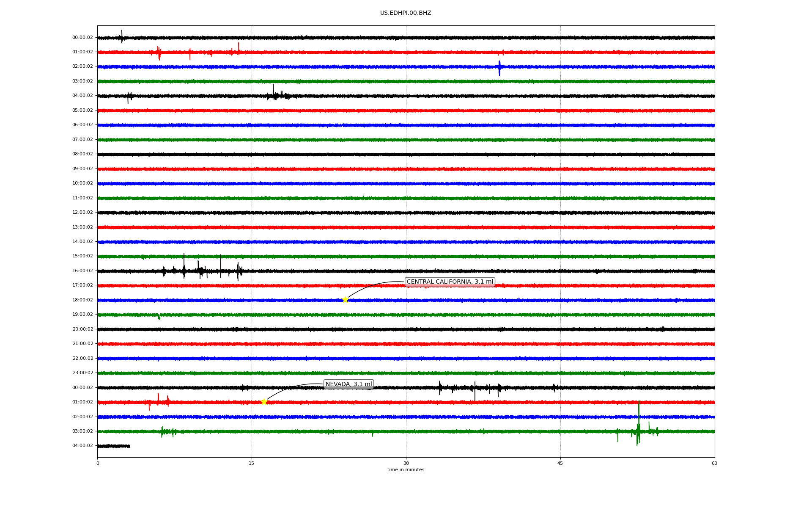Click the time in minutes axis label
The image size is (812, 508).
click(406, 470)
